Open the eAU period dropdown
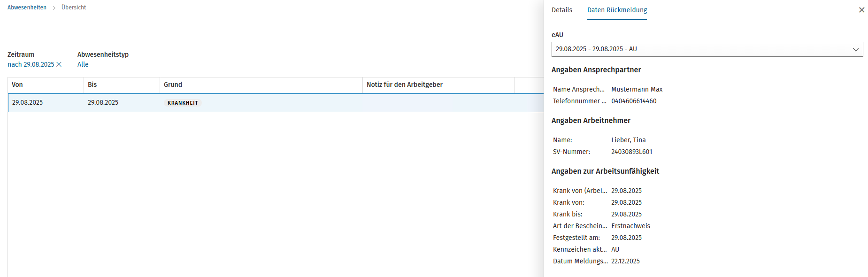 [707, 49]
